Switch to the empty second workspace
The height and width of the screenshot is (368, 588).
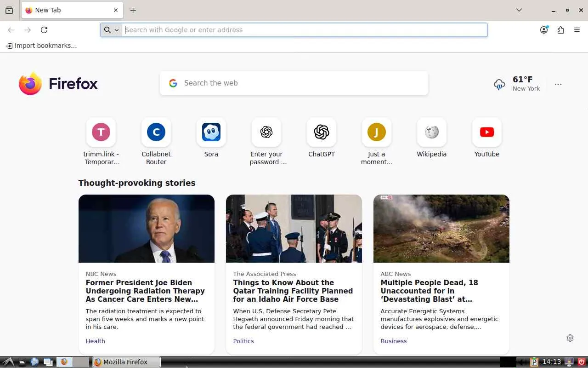[81, 362]
